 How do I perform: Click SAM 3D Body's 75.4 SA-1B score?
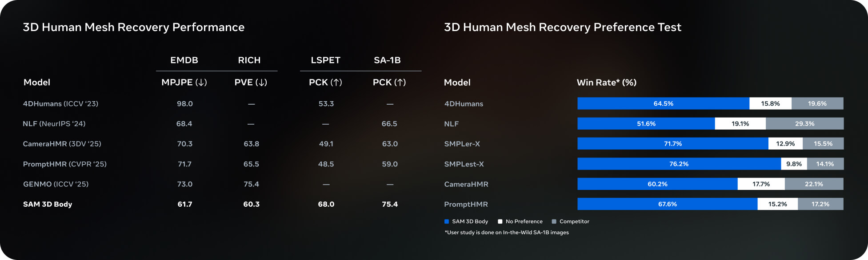390,204
